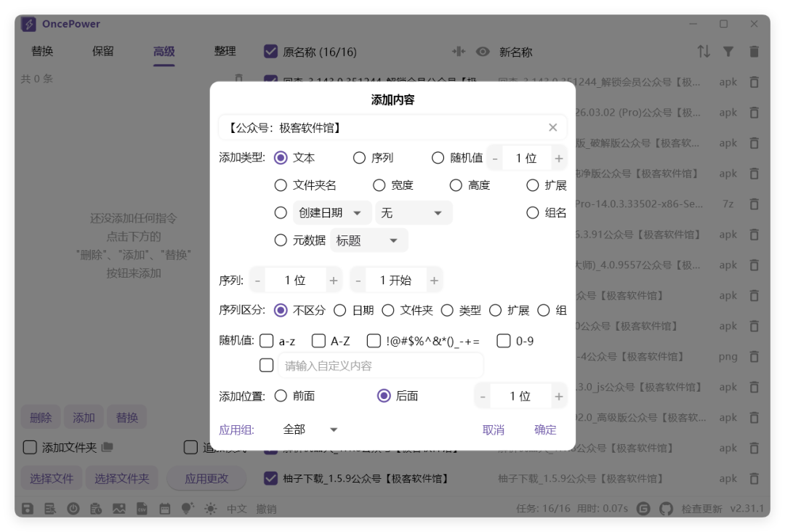This screenshot has width=785, height=532.
Task: Select the 宽度 radio option
Action: coord(379,185)
